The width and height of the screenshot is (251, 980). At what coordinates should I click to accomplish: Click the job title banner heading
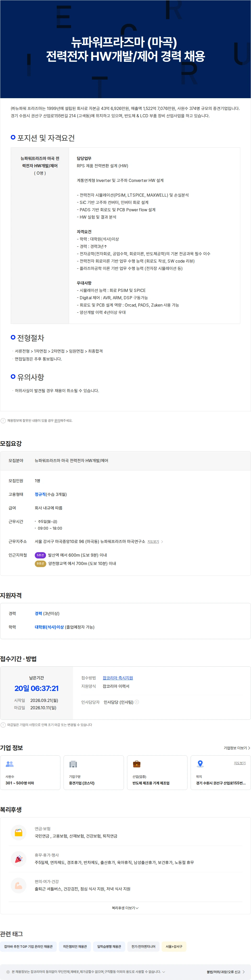tap(125, 49)
